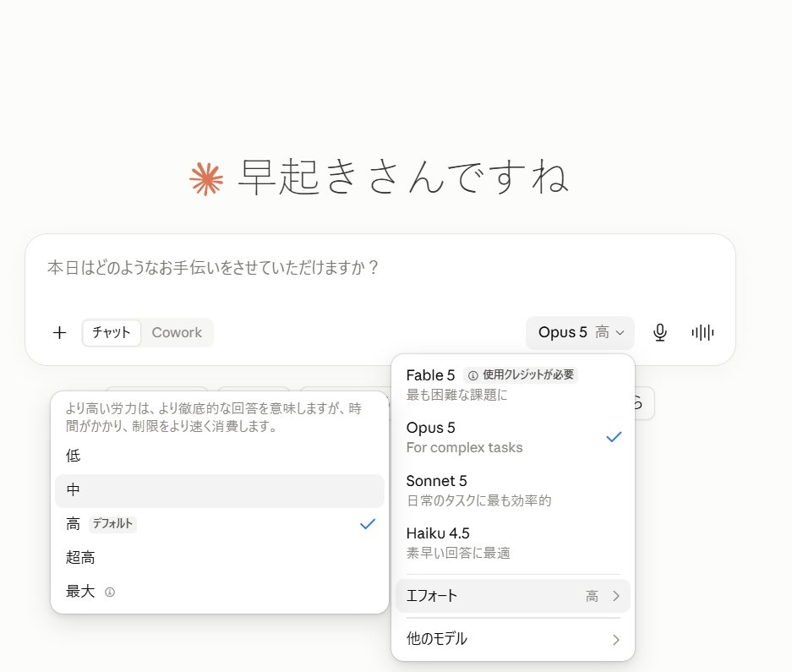
Task: Choose 低 effort level
Action: coord(220,456)
